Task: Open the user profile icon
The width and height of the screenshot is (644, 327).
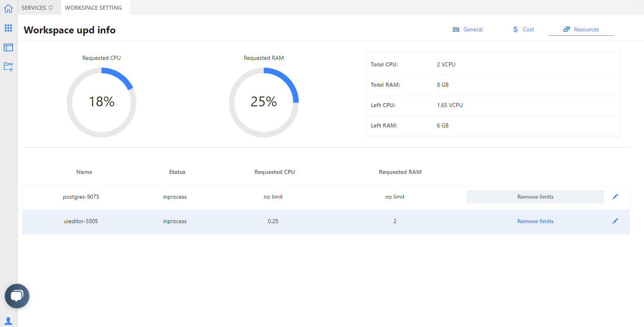Action: pos(8,321)
